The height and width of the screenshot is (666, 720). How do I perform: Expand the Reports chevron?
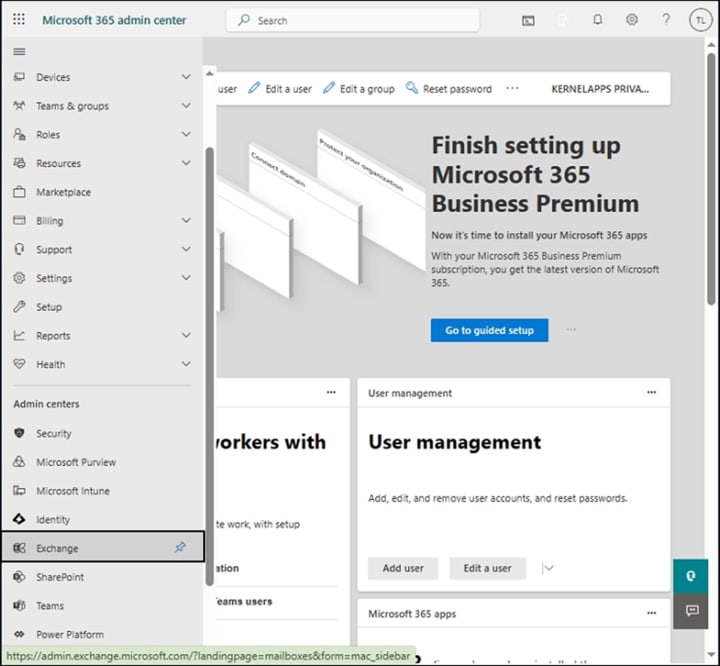tap(186, 335)
